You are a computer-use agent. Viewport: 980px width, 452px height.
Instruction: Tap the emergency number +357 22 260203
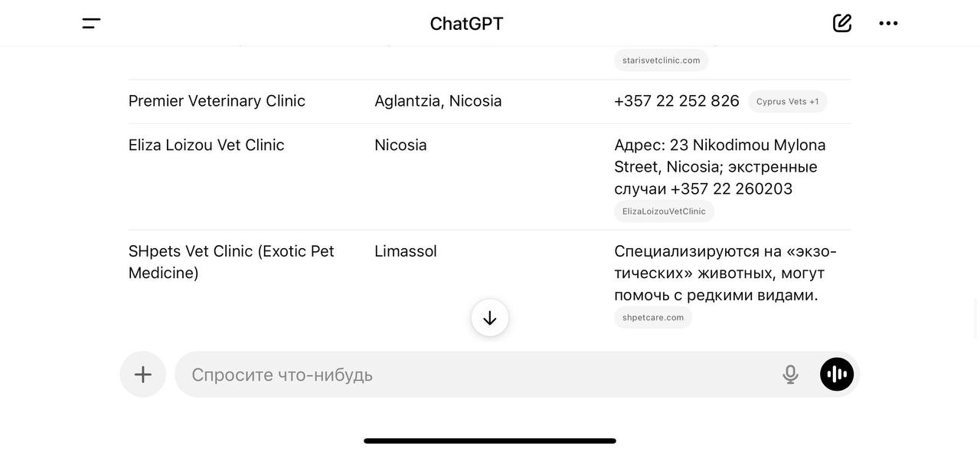(731, 188)
